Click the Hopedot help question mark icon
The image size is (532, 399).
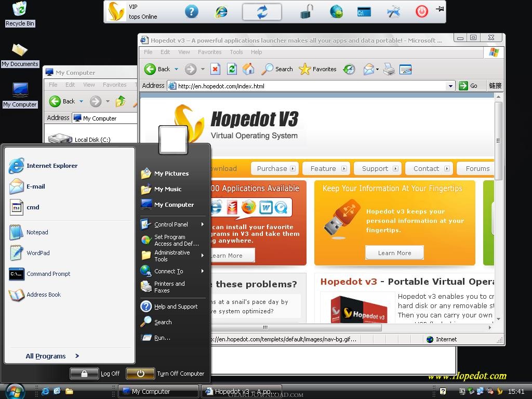[x=192, y=12]
